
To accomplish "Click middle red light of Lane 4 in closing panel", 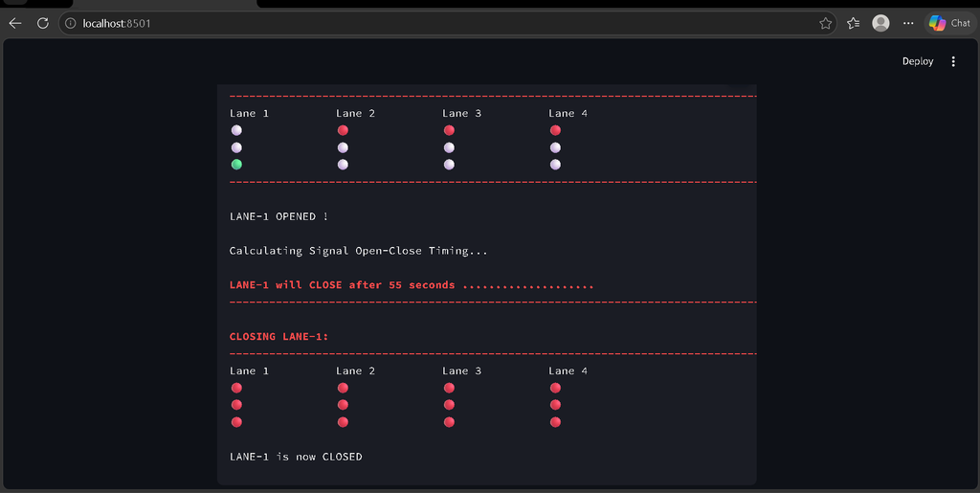I will pos(555,405).
